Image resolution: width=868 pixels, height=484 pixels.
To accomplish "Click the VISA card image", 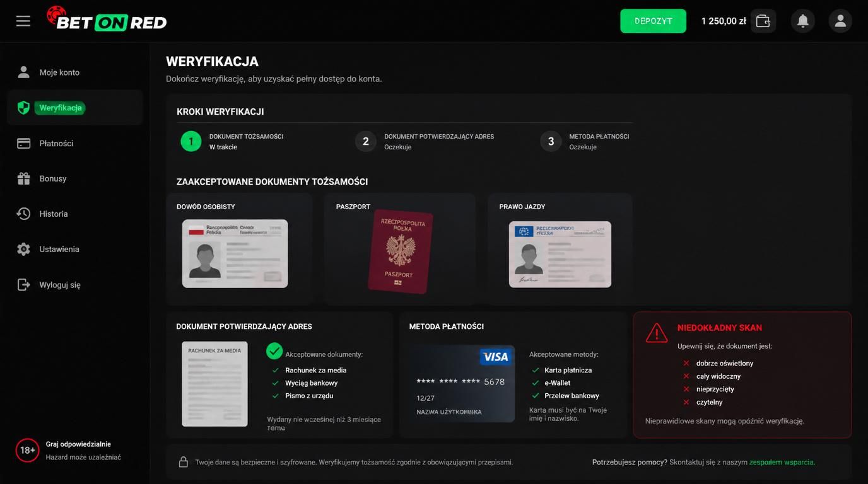I will (x=462, y=383).
